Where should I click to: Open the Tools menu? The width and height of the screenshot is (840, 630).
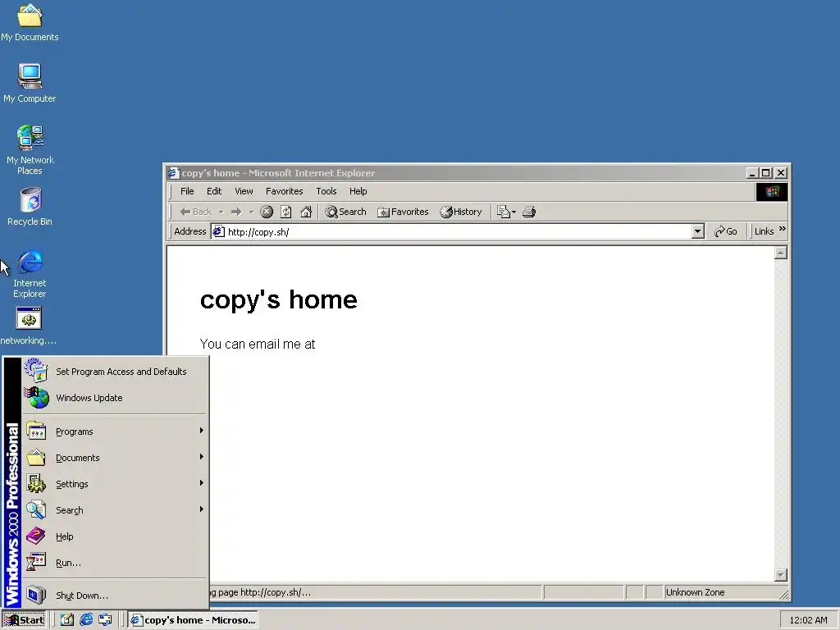(x=326, y=191)
